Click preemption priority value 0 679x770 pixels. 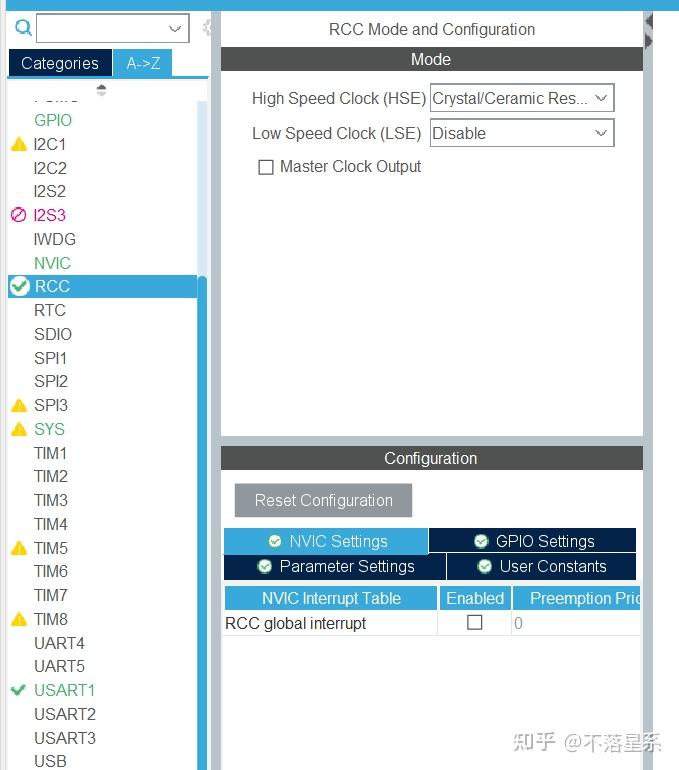(x=518, y=623)
